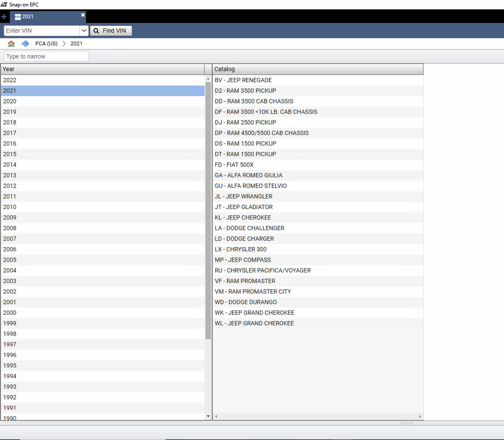
Task: Open BV - JEEP RENEGADE catalog
Action: click(318, 80)
